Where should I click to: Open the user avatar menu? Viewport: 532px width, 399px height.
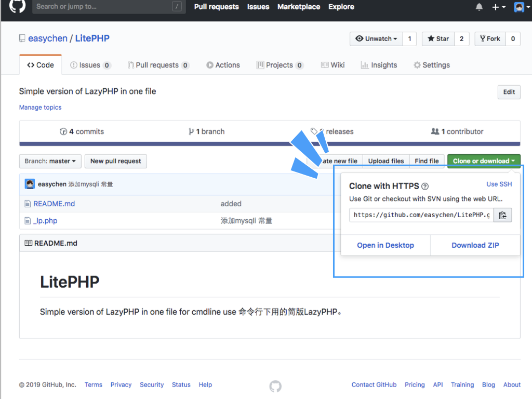click(522, 7)
